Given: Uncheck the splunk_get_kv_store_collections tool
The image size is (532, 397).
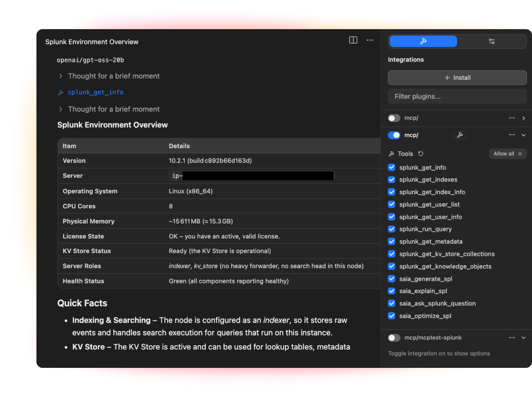Looking at the screenshot, I should click(392, 254).
